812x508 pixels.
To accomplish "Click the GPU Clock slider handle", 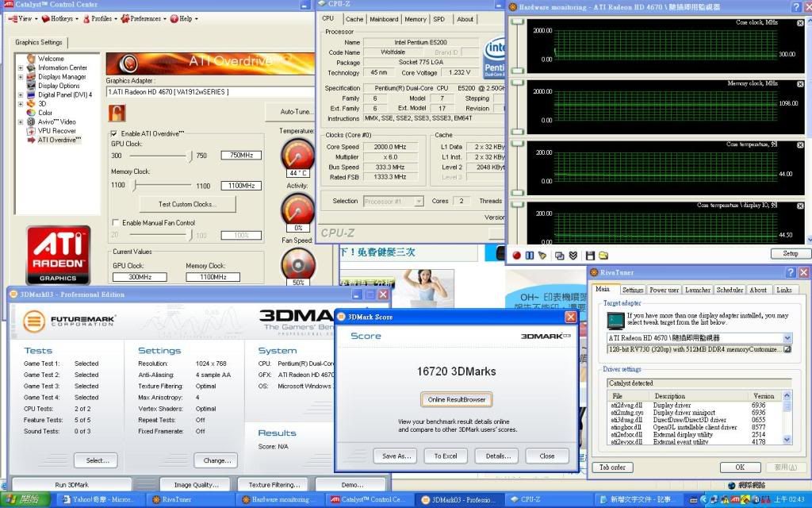I will point(190,156).
